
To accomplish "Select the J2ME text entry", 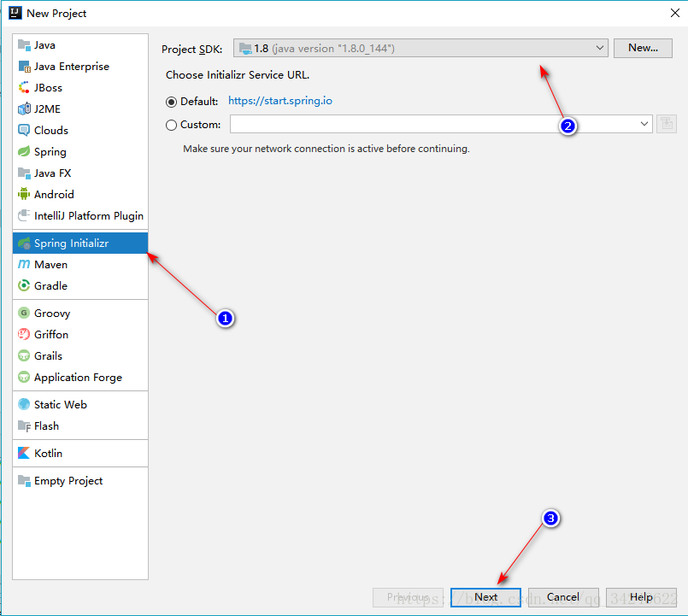I will pyautogui.click(x=47, y=109).
